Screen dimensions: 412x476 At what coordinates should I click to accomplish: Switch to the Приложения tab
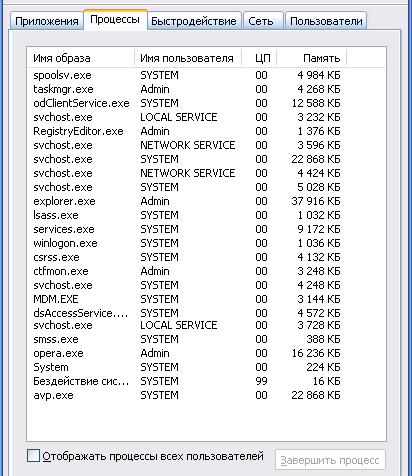point(46,21)
